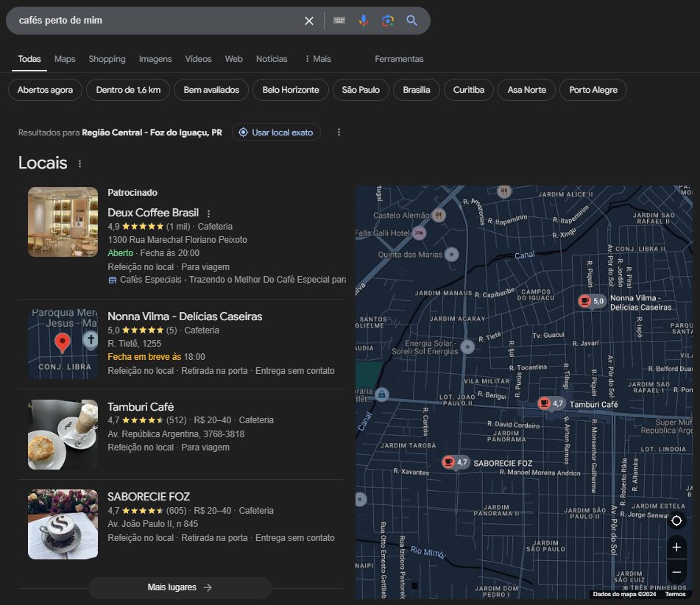The height and width of the screenshot is (605, 700).
Task: Switch to the Maps tab
Action: [x=65, y=59]
